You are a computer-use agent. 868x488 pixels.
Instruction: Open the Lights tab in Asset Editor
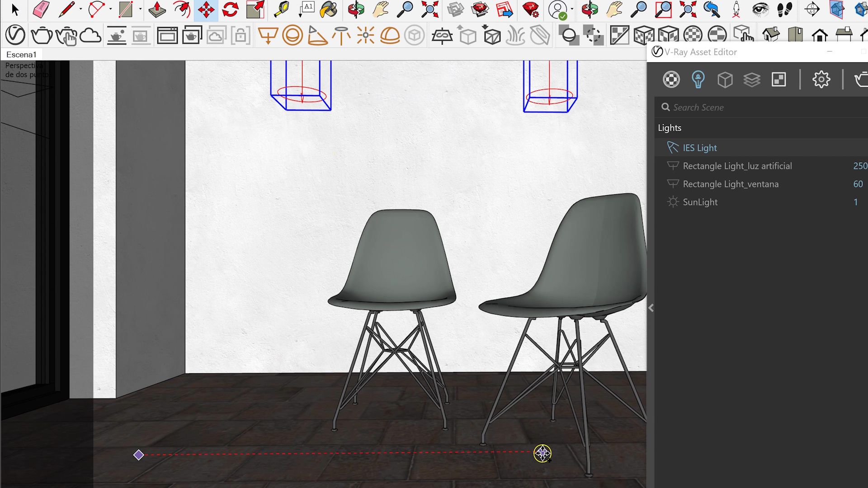point(698,80)
